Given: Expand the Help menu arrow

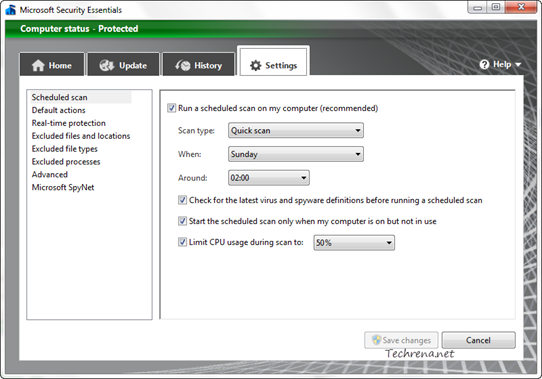Looking at the screenshot, I should pos(518,65).
